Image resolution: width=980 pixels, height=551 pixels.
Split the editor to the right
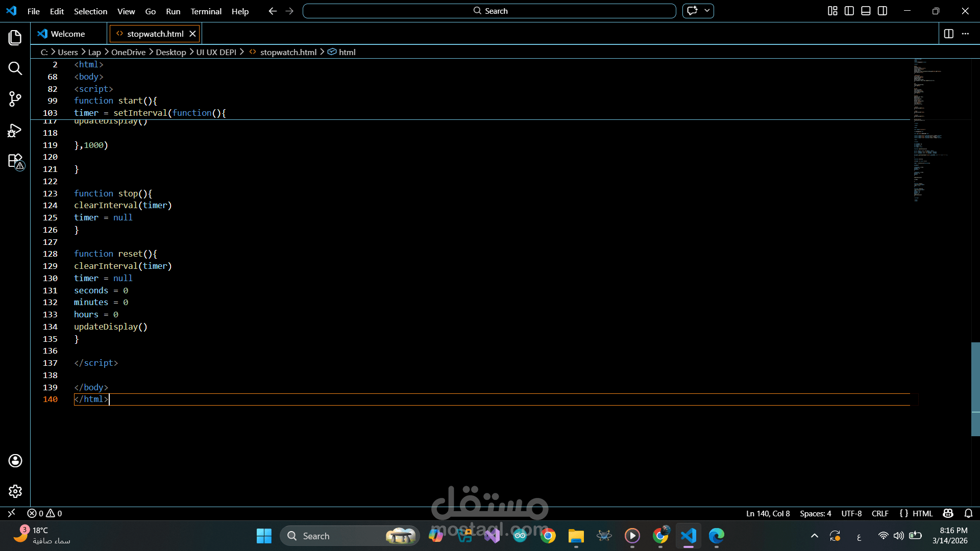click(x=948, y=34)
